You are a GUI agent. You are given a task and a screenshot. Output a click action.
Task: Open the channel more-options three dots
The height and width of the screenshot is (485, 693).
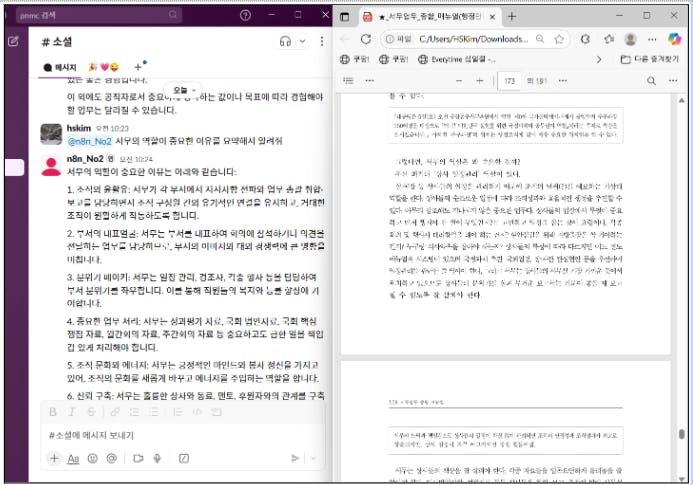(322, 42)
